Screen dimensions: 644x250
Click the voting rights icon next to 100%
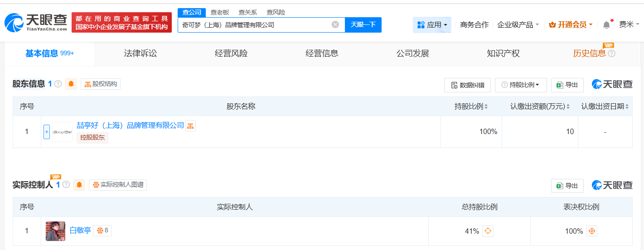592,231
